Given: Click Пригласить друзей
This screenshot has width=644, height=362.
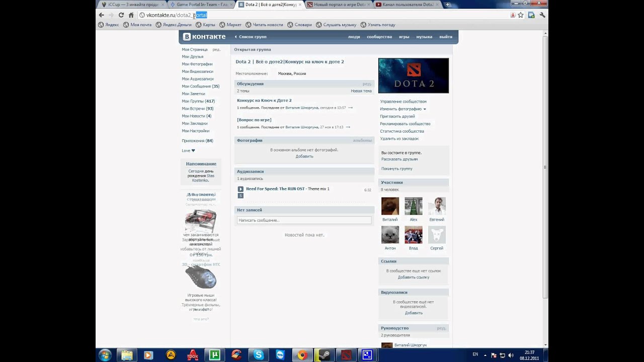Looking at the screenshot, I should coord(397,117).
